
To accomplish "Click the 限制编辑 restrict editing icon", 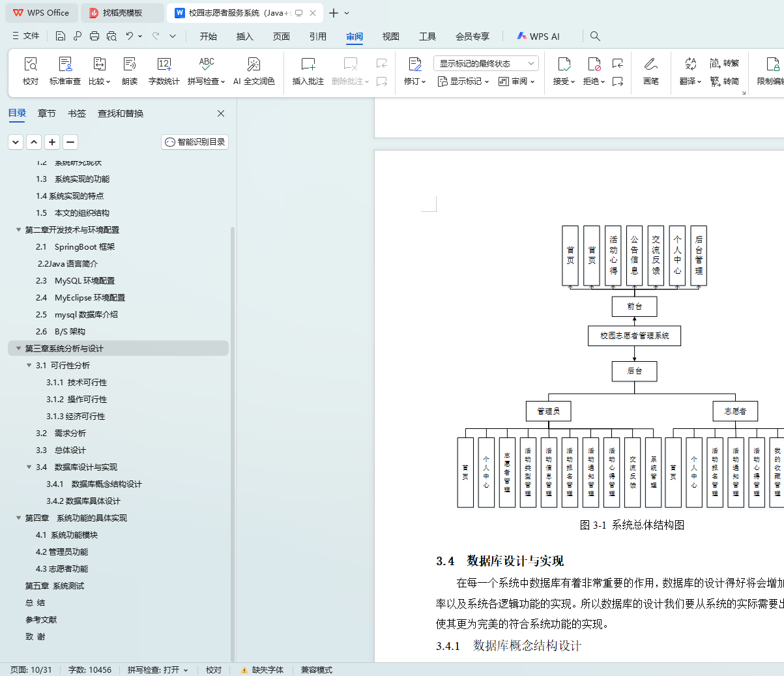I will coord(773,64).
